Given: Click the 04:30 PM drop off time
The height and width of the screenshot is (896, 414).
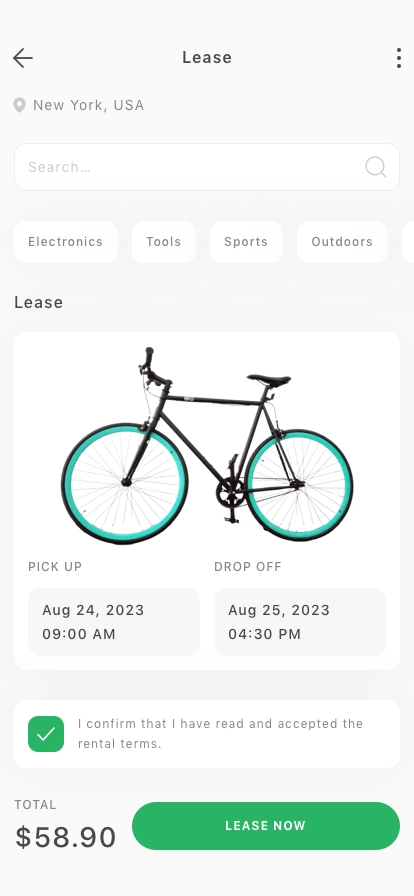Looking at the screenshot, I should click(265, 634).
